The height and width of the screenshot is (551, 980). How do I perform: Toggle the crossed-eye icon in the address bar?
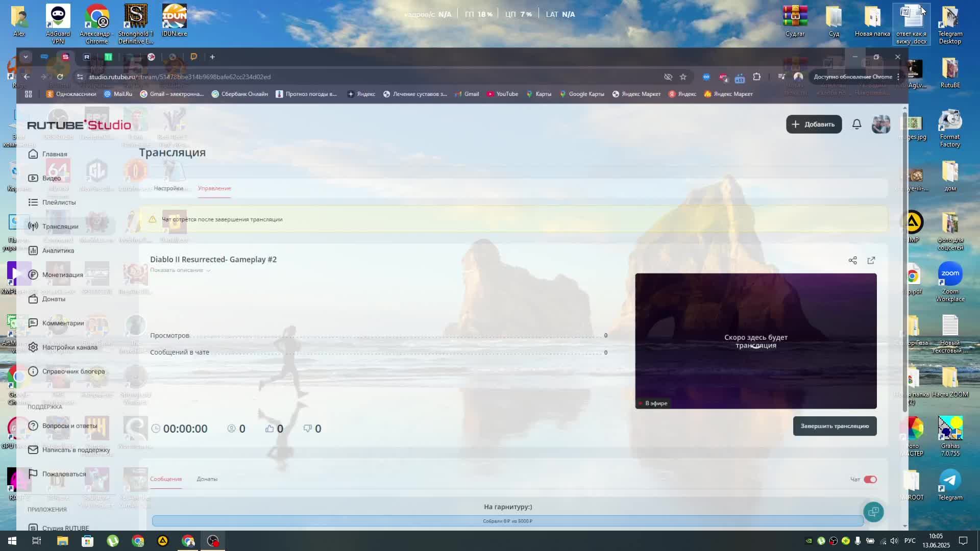point(668,77)
